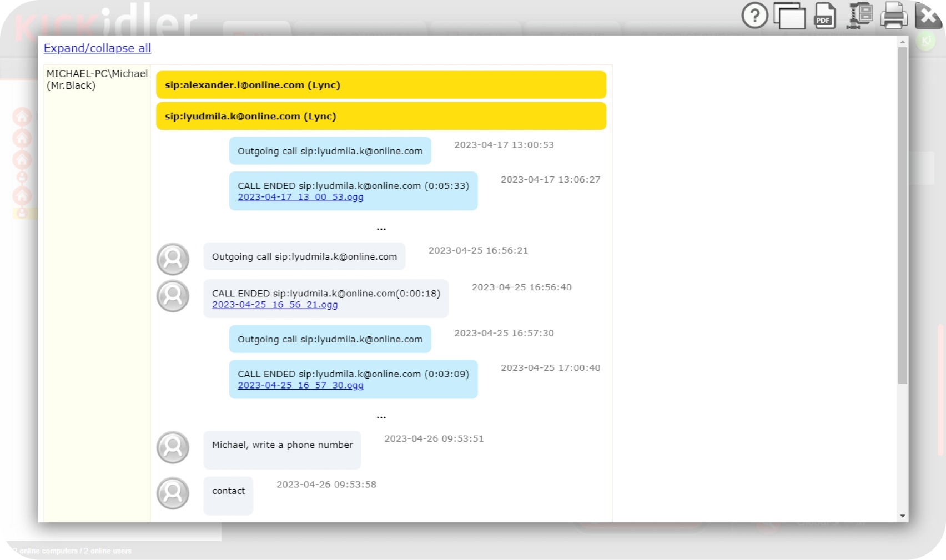Click the overlapping windows icon
This screenshot has height=560, width=946.
coord(789,16)
